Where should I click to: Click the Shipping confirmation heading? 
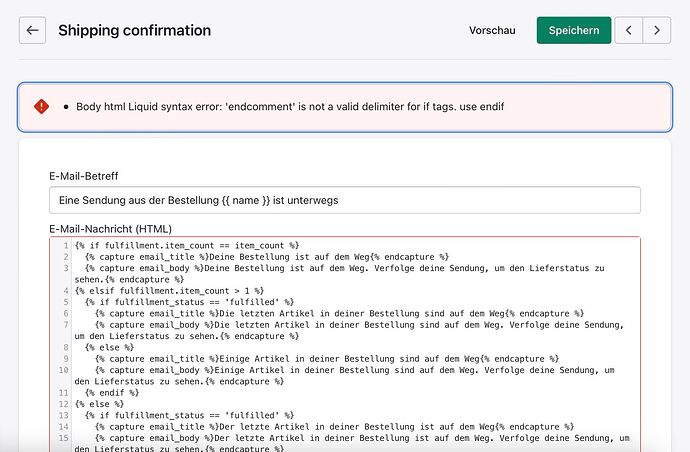coord(134,30)
